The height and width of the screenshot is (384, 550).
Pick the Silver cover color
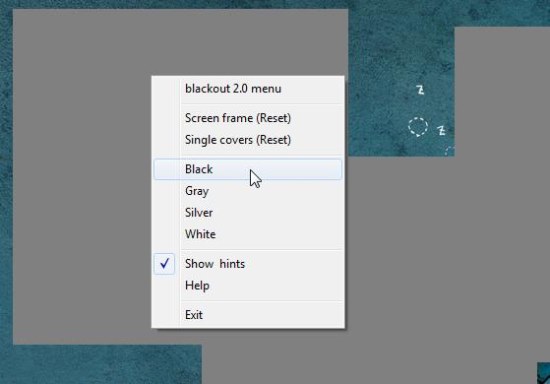(x=248, y=213)
